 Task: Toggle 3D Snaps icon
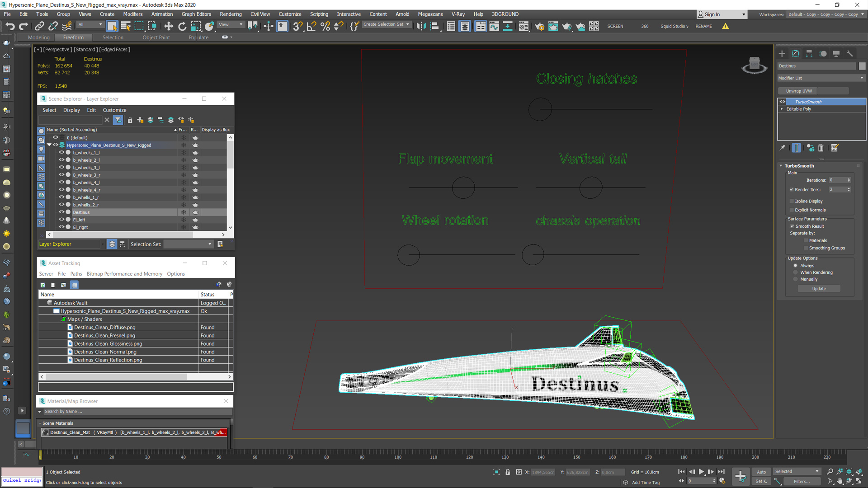pos(297,26)
